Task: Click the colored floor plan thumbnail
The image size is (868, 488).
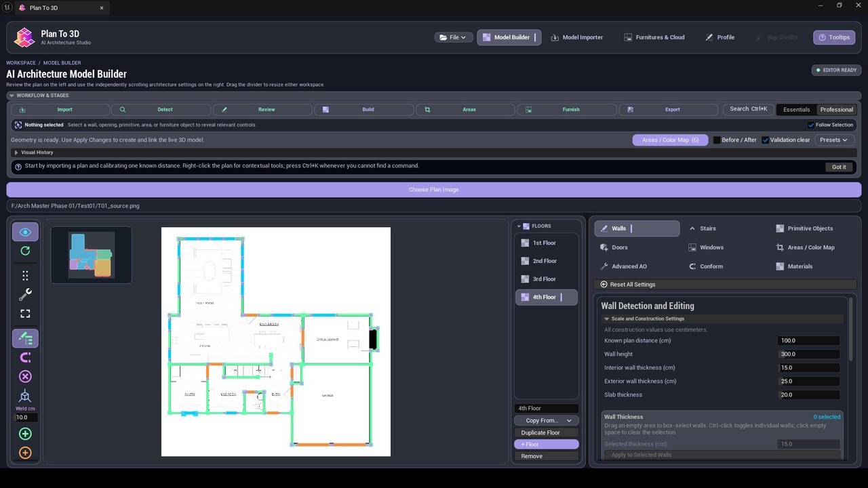Action: point(91,255)
